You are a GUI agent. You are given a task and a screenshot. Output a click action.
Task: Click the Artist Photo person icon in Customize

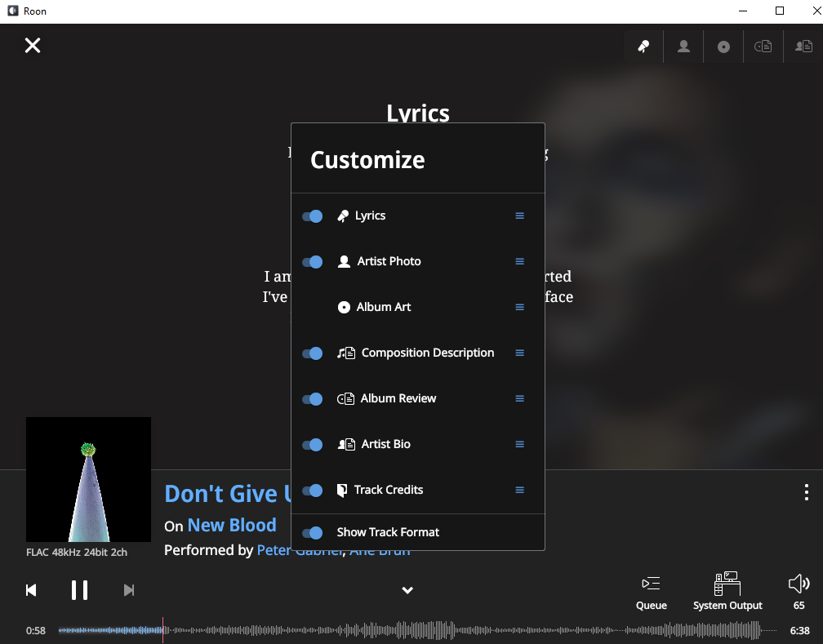pyautogui.click(x=344, y=261)
